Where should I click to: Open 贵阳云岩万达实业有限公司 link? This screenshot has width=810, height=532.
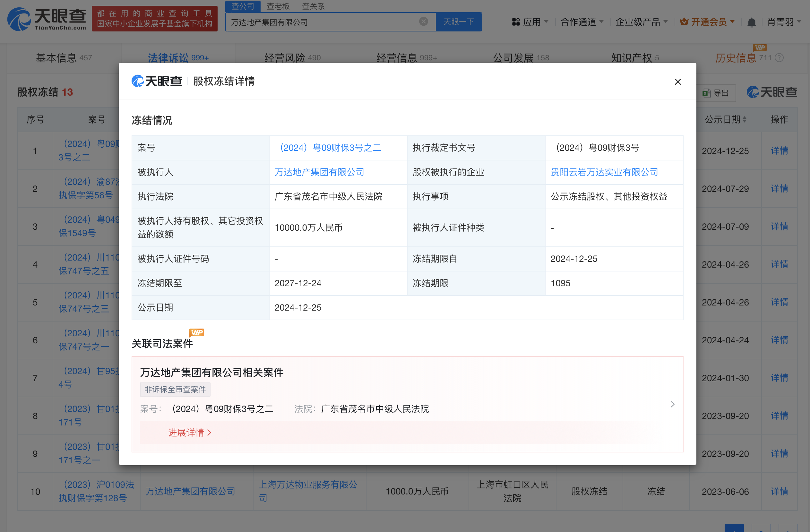pyautogui.click(x=604, y=172)
